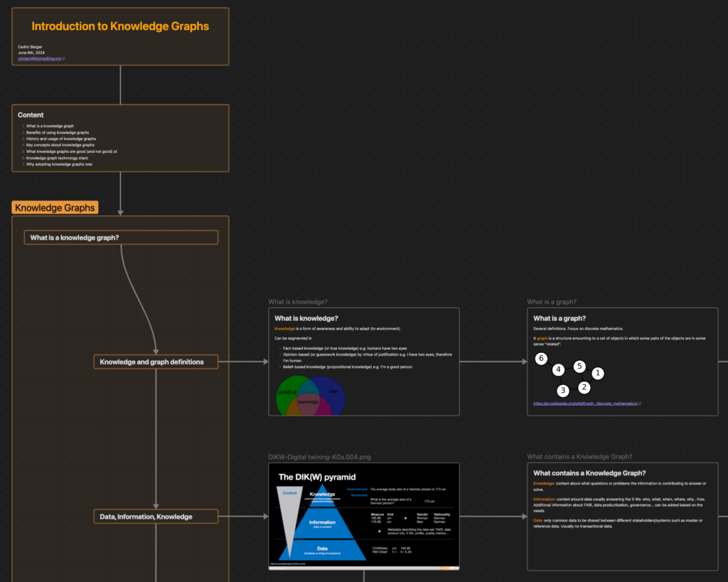Image resolution: width=728 pixels, height=582 pixels.
Task: Click external-link icon beside contact email
Action: 63,58
